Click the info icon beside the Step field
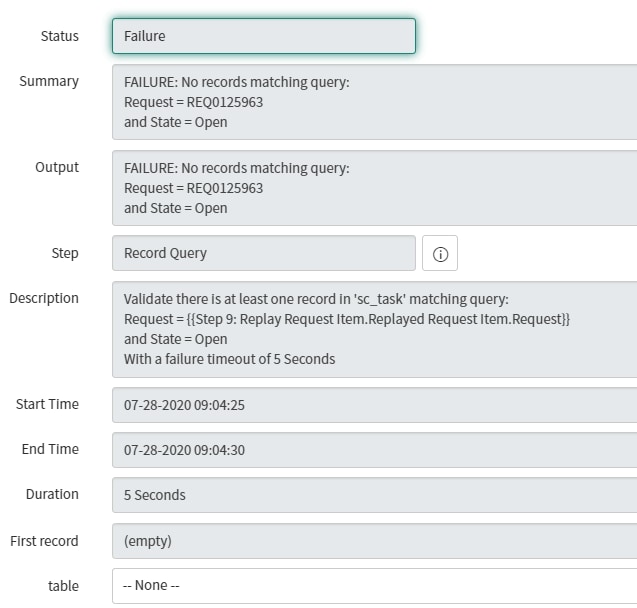The height and width of the screenshot is (608, 637). (x=440, y=254)
